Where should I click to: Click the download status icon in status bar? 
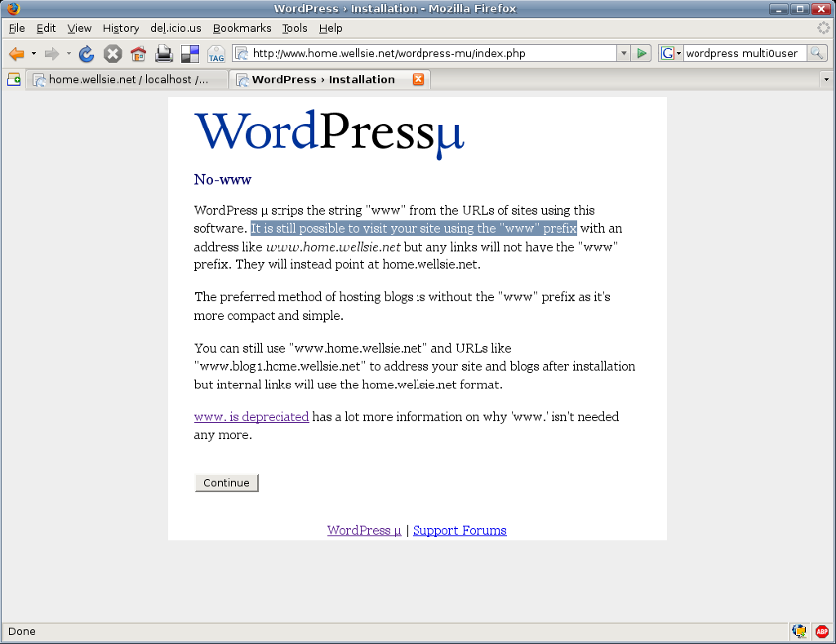tap(799, 631)
